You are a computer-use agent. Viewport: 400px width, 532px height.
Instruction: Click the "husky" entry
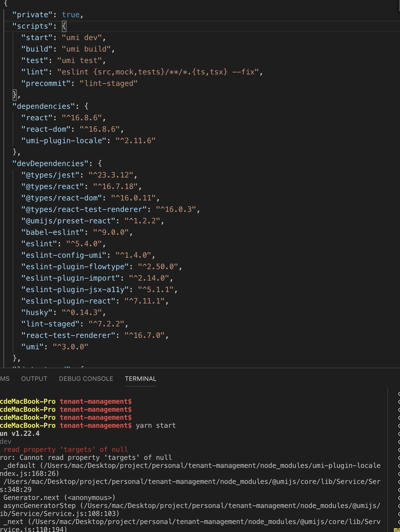(37, 312)
